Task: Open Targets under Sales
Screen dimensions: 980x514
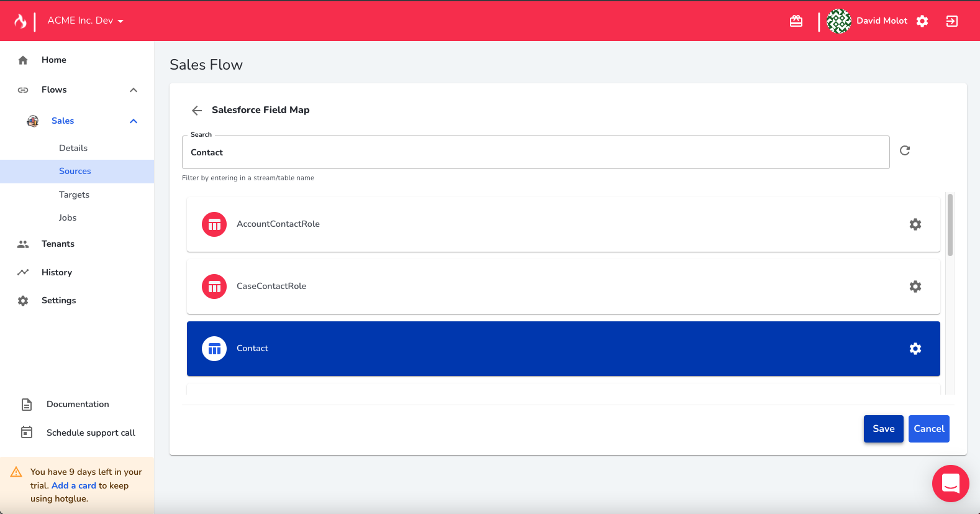Action: [74, 195]
